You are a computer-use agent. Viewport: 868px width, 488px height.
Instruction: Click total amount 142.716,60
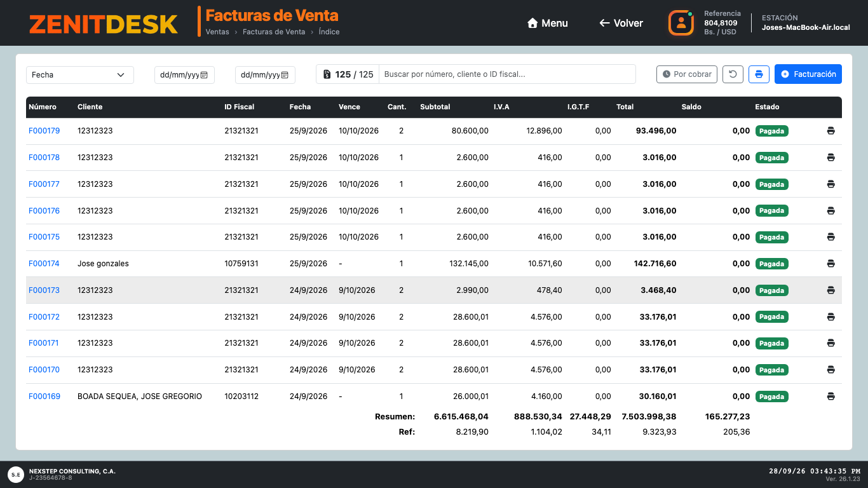[655, 264]
